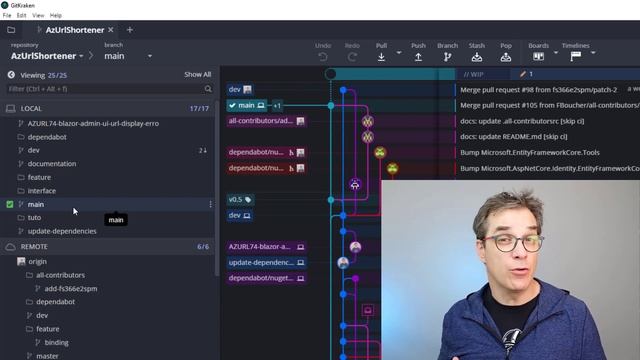This screenshot has width=640, height=360.
Task: Select remote branch binding
Action: (x=56, y=342)
